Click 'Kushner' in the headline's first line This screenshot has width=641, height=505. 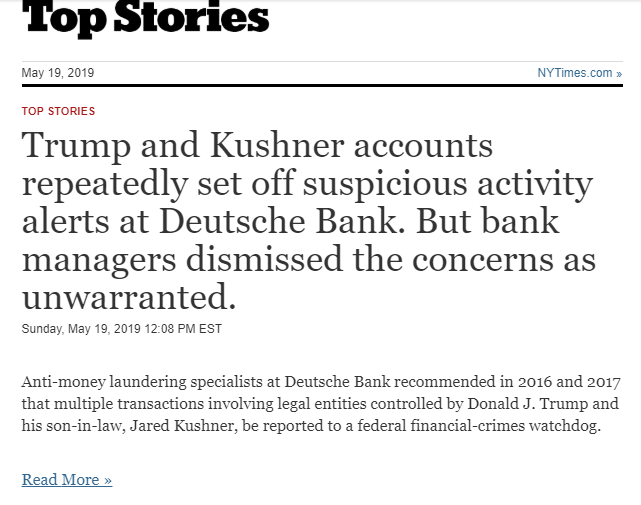tap(277, 145)
